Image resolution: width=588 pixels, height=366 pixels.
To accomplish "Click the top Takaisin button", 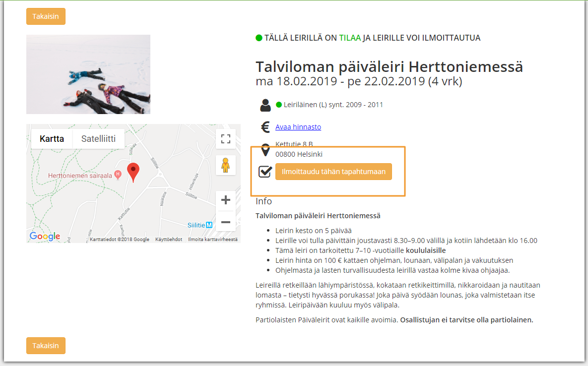I will (x=46, y=16).
